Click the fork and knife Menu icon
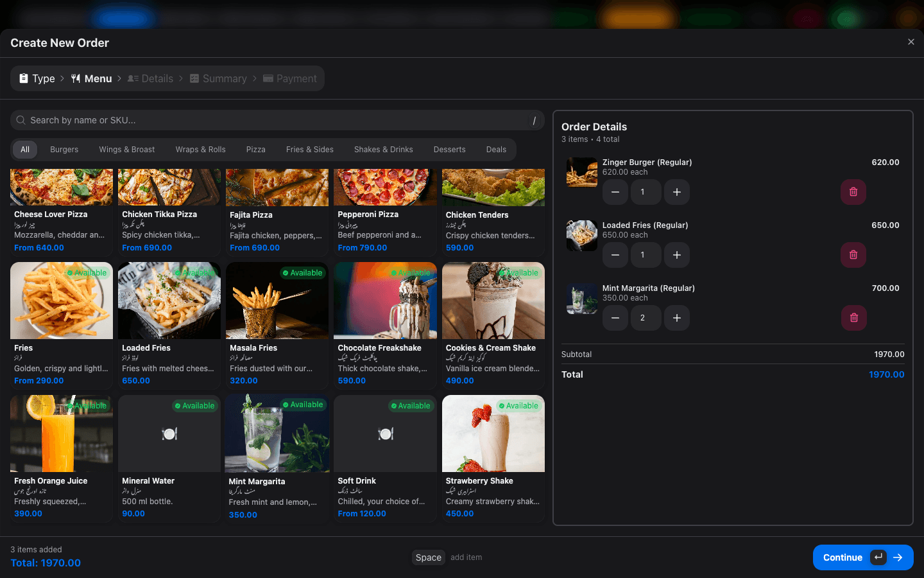Viewport: 924px width, 578px height. [x=76, y=78]
